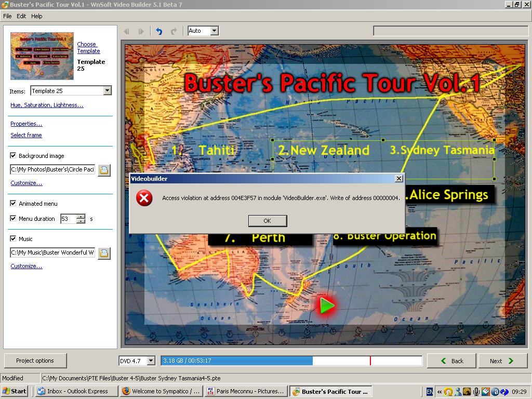The width and height of the screenshot is (532, 399).
Task: Browse for music file
Action: tap(104, 253)
